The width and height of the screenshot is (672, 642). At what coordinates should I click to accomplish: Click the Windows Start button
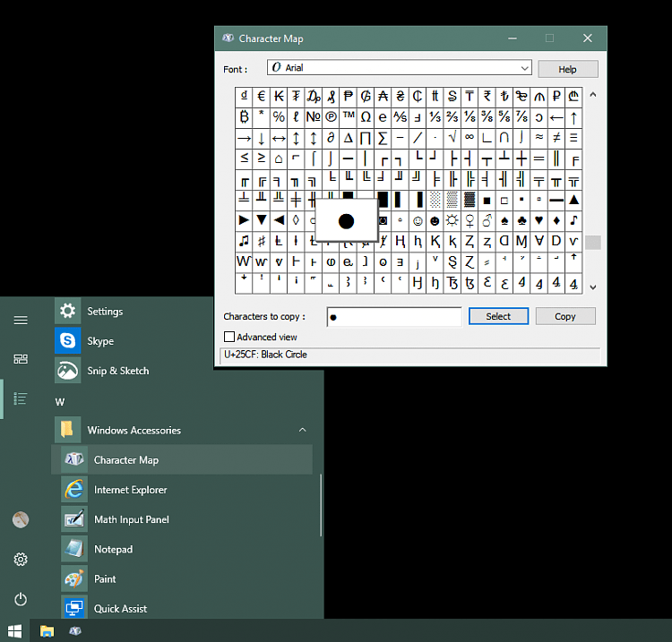click(x=14, y=631)
